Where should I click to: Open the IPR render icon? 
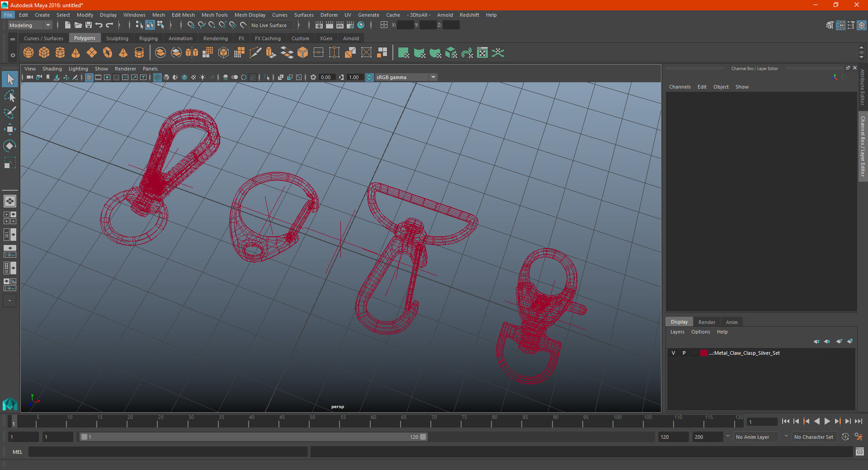[x=340, y=25]
